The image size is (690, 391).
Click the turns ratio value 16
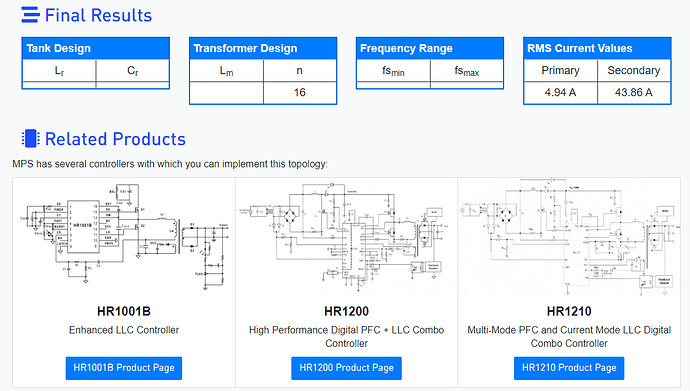pos(300,92)
